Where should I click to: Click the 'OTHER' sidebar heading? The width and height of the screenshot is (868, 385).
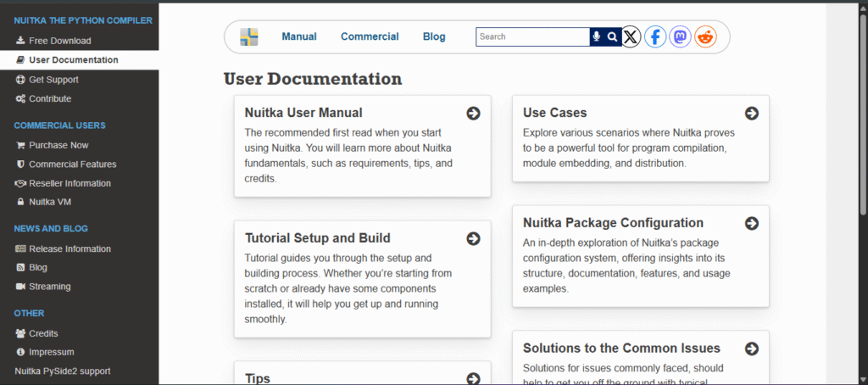pos(29,314)
